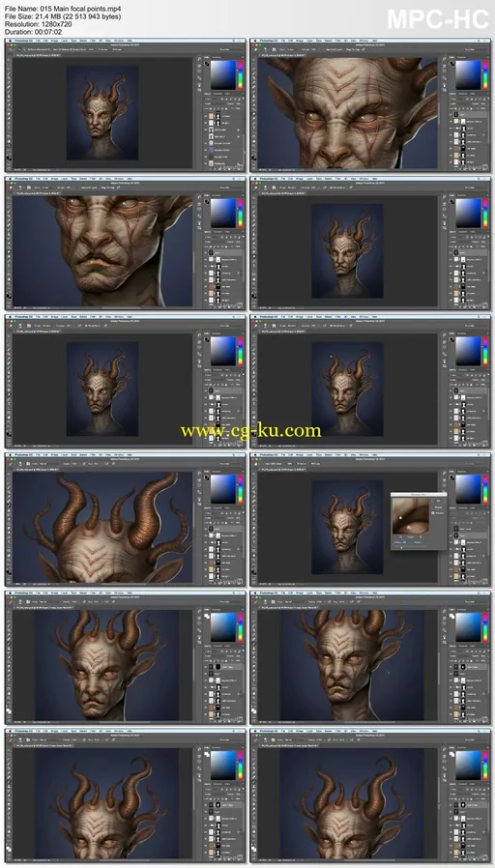Open Photoshop CC menu in the eyes close-up frame
Viewport: 495px width, 868px height.
pos(267,40)
